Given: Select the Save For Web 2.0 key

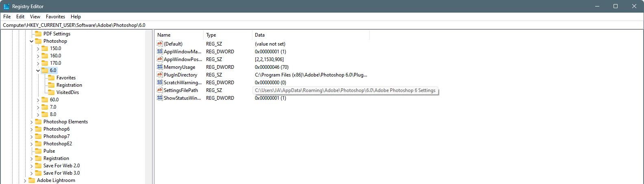Looking at the screenshot, I should pos(61,166).
